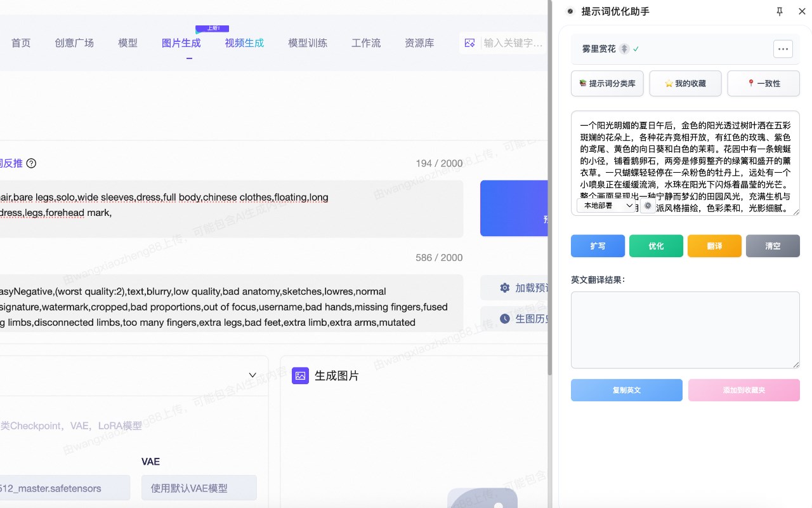Open the 模型训练 tab
The height and width of the screenshot is (508, 812).
pos(308,43)
